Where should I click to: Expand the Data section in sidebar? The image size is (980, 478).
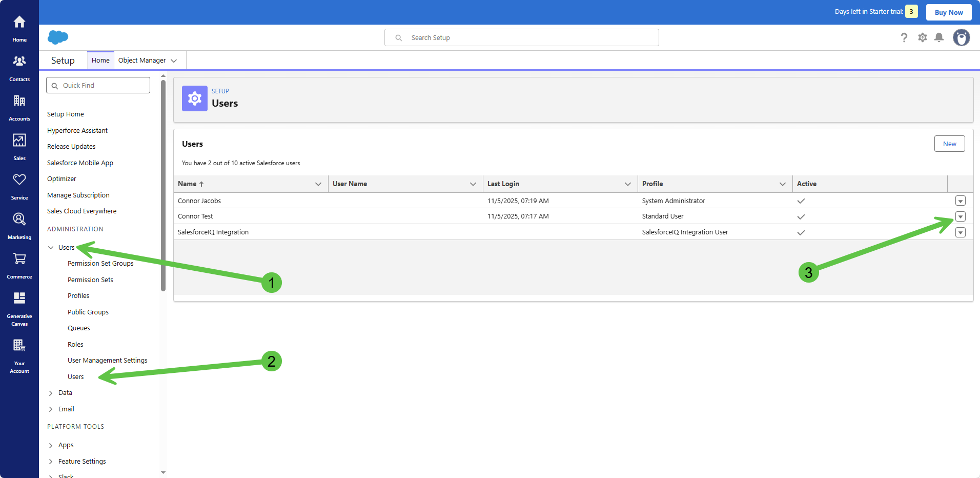51,393
